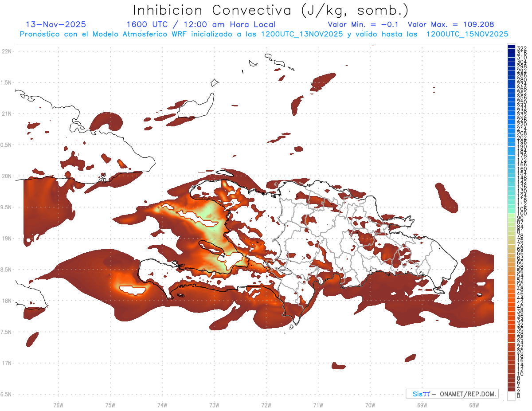Click the "75W" longitude label
Screen dimensions: 532x411
point(110,404)
